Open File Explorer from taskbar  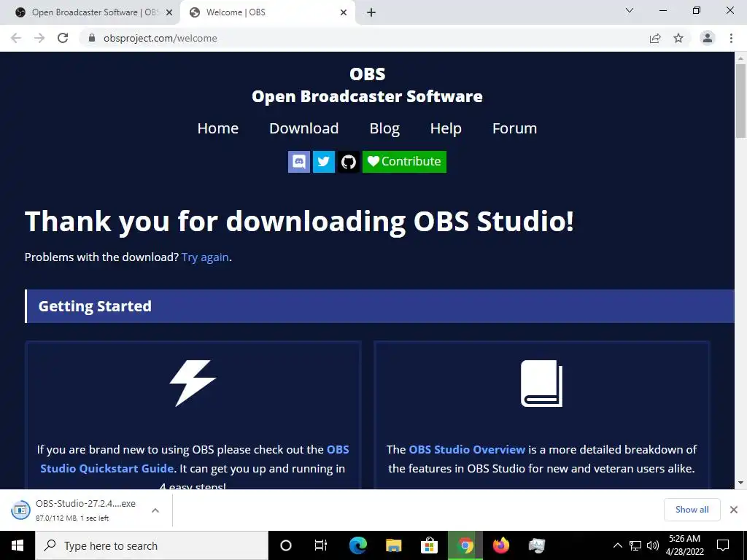393,545
